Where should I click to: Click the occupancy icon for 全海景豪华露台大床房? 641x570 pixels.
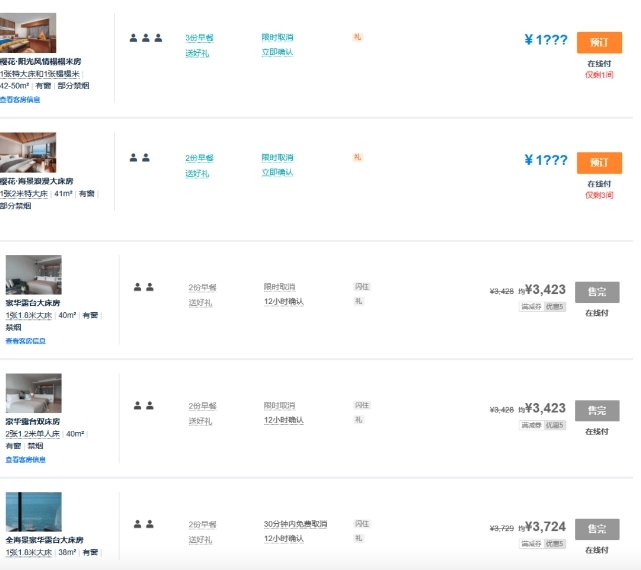point(143,524)
